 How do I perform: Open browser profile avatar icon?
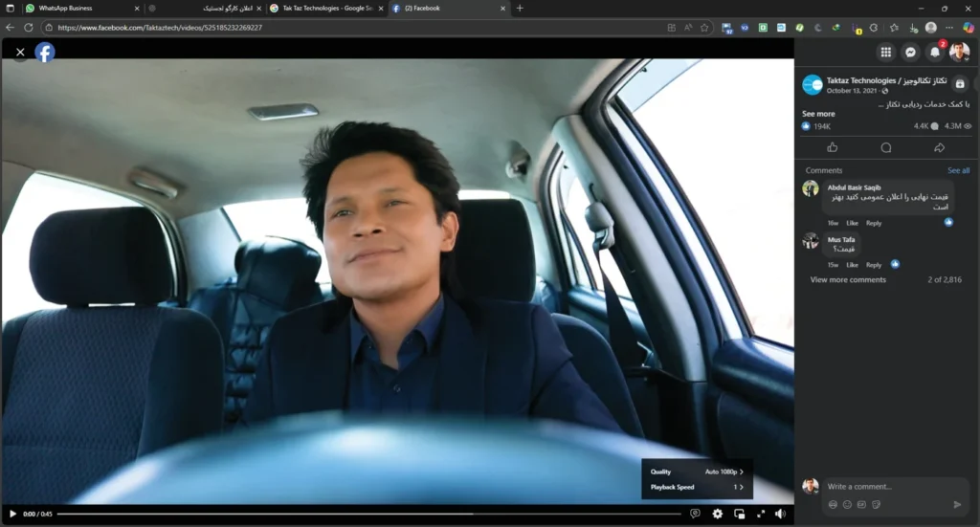coord(931,28)
